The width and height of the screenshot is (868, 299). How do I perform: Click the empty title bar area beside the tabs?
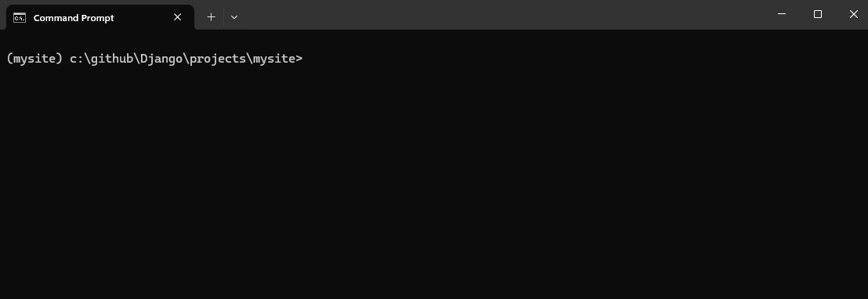click(x=498, y=14)
